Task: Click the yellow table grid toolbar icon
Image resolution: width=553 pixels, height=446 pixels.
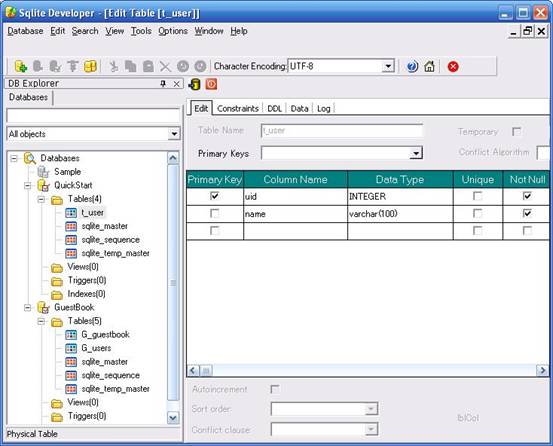Action: point(90,66)
